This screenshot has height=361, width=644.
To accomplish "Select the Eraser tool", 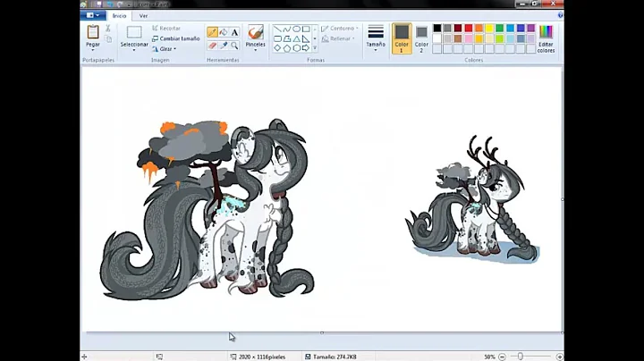I will (x=212, y=45).
